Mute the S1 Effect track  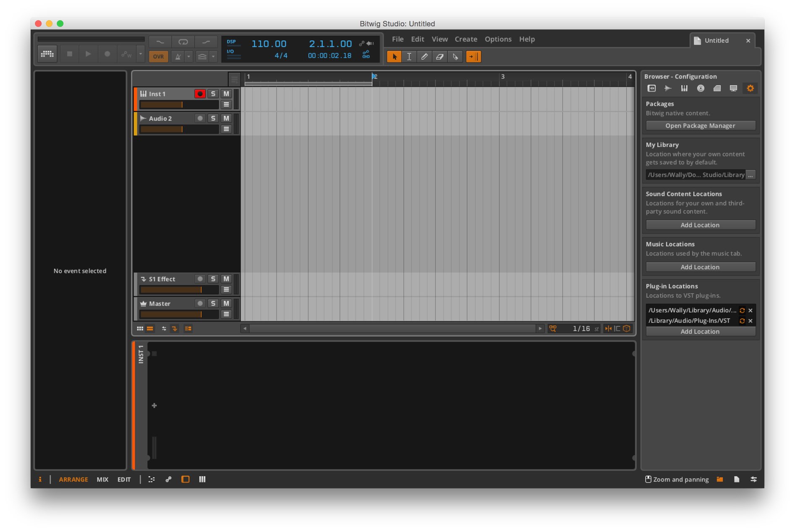coord(226,279)
